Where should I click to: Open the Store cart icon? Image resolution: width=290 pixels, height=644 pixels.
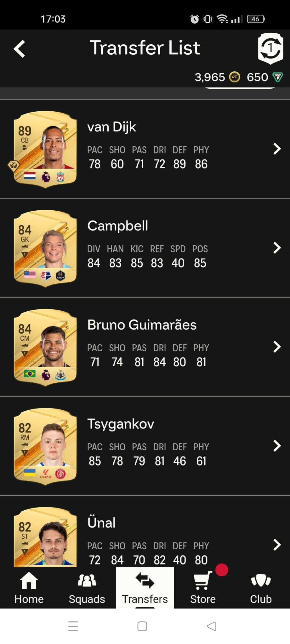[x=202, y=580]
